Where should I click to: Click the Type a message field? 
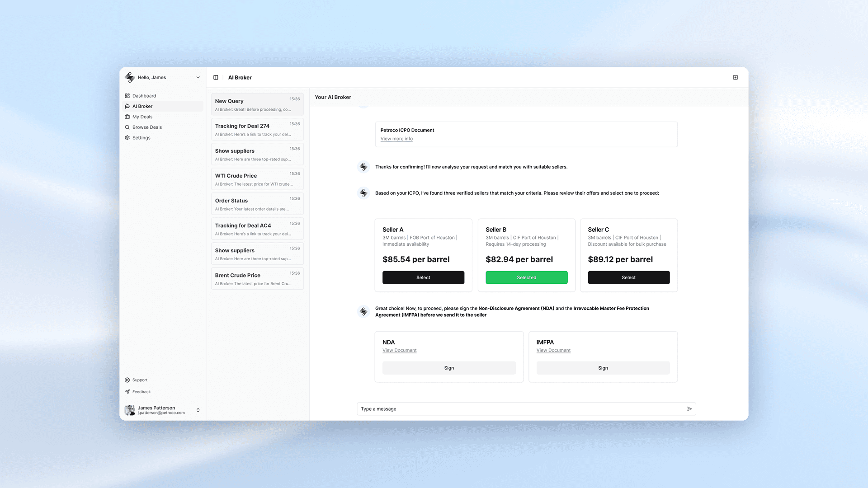(x=520, y=409)
